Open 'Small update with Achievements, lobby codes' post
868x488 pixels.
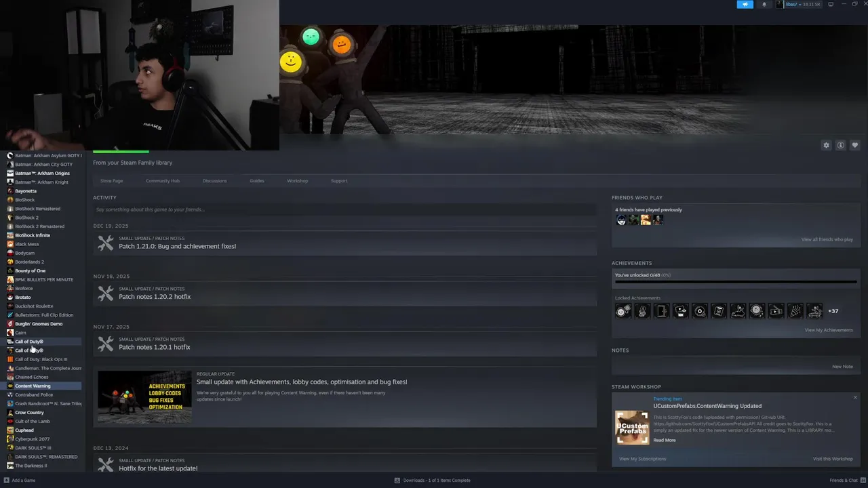point(302,382)
